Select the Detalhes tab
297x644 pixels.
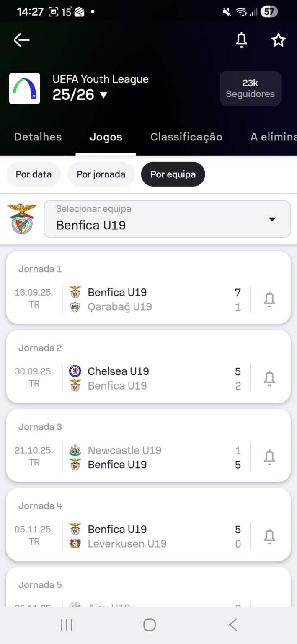38,137
